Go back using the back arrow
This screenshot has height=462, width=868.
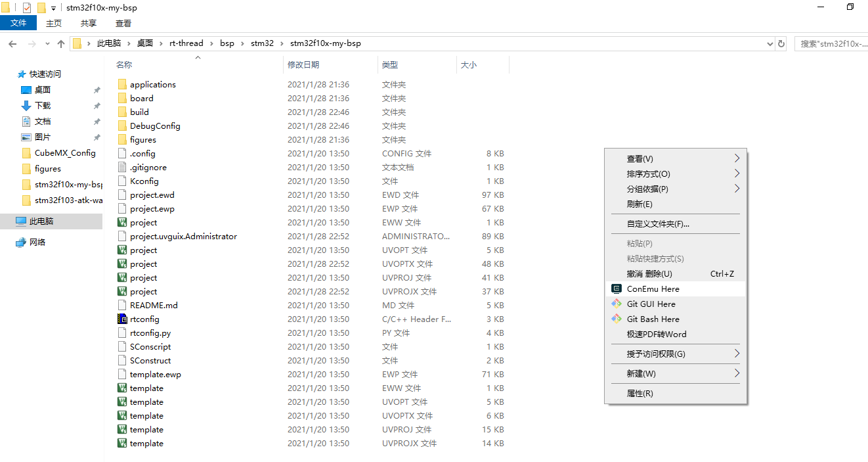[12, 43]
